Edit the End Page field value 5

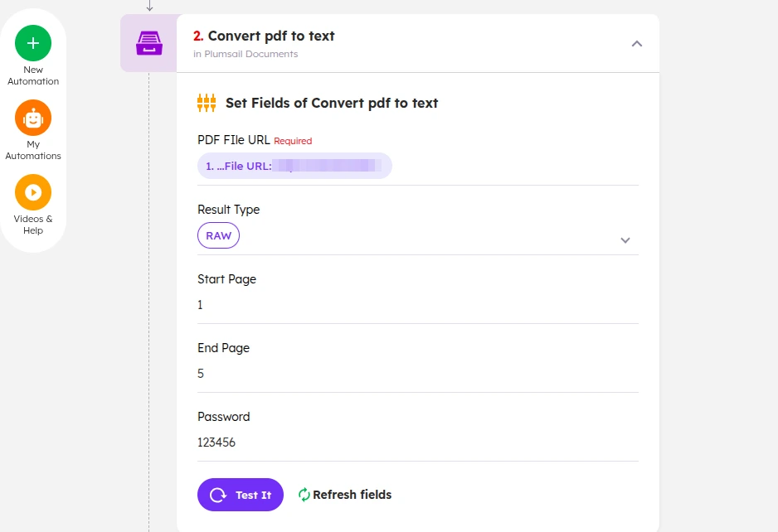[x=418, y=374]
